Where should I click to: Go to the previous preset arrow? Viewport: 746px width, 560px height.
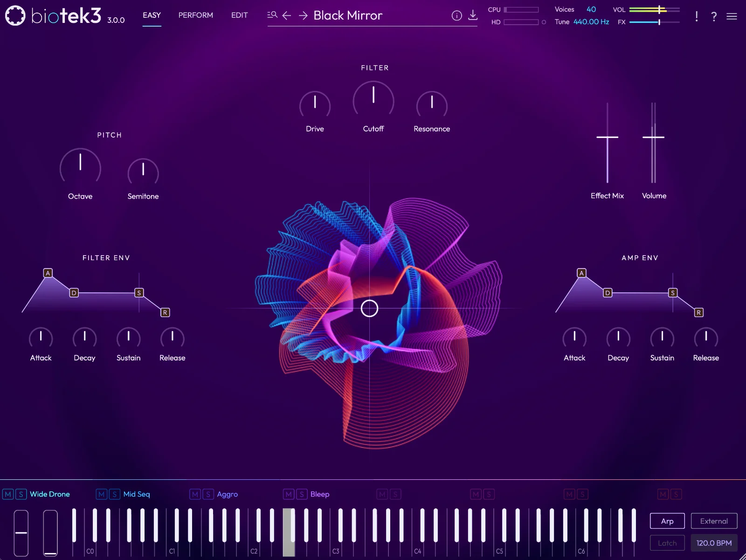click(x=287, y=15)
